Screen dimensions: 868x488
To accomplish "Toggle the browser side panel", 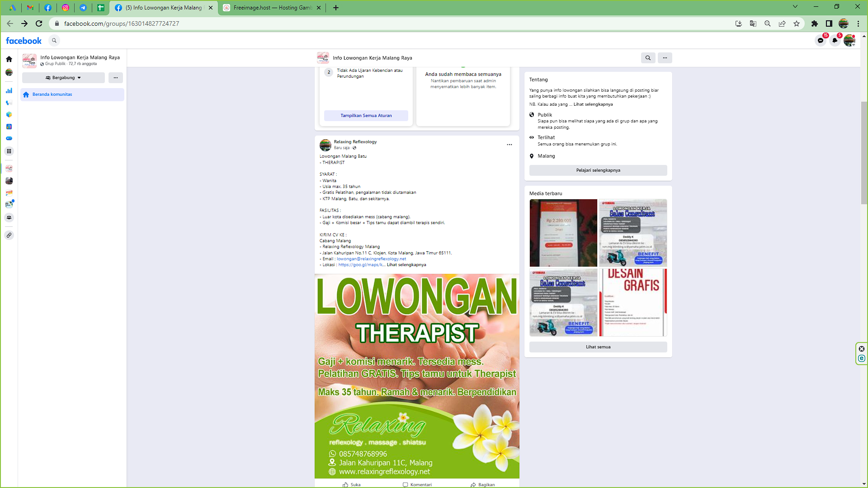I will pos(829,23).
